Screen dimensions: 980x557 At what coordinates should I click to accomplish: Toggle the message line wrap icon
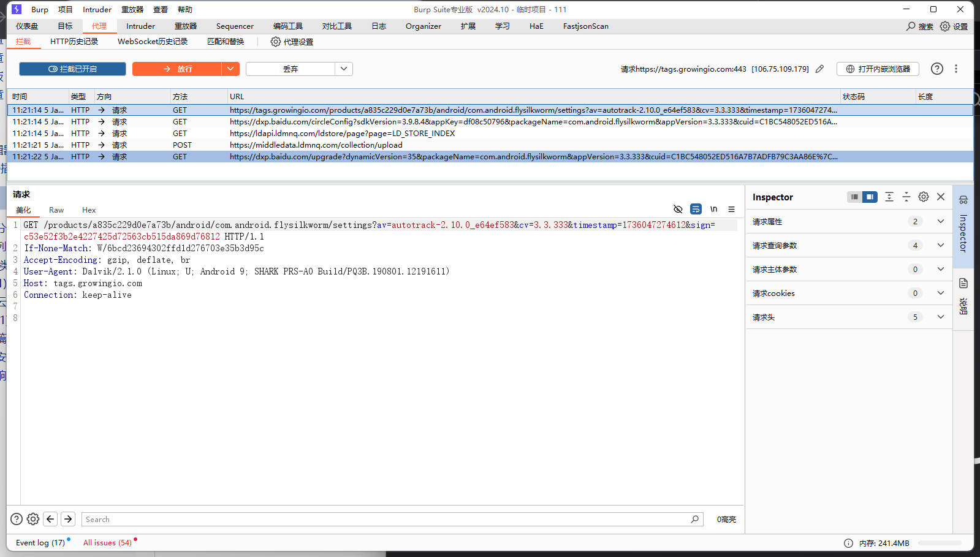point(696,209)
